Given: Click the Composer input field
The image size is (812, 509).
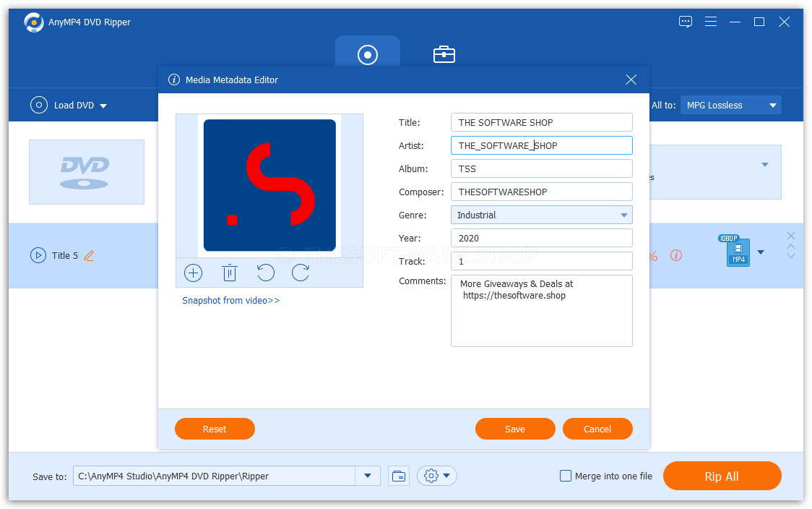Looking at the screenshot, I should click(x=541, y=192).
